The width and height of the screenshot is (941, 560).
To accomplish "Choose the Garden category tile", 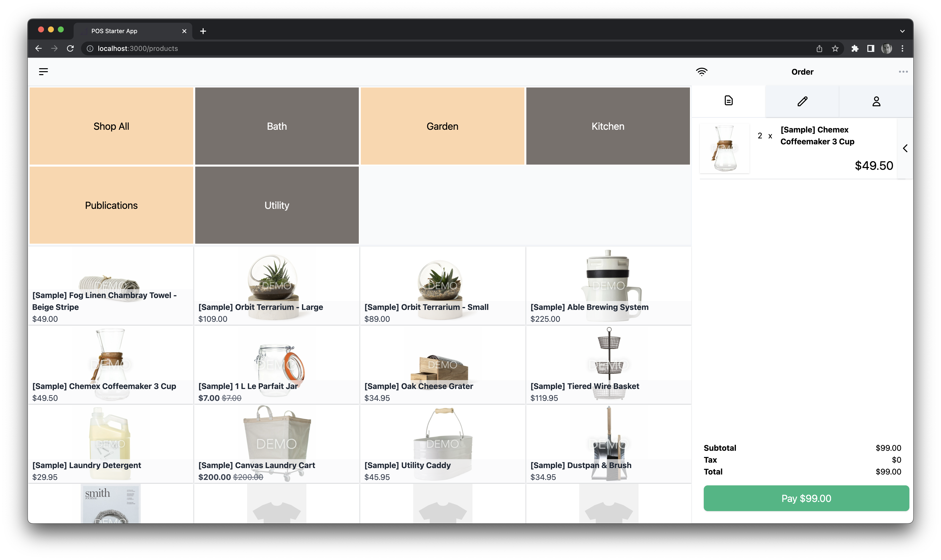I will tap(442, 126).
